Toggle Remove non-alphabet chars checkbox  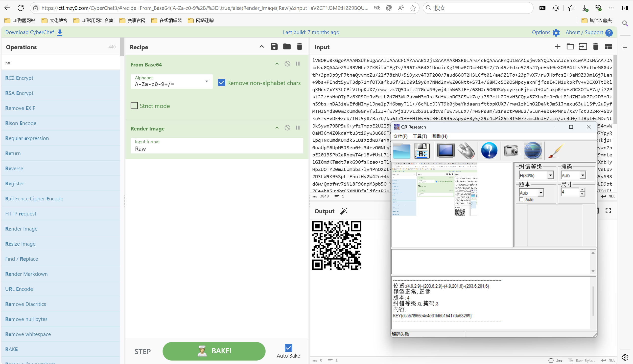tap(221, 83)
